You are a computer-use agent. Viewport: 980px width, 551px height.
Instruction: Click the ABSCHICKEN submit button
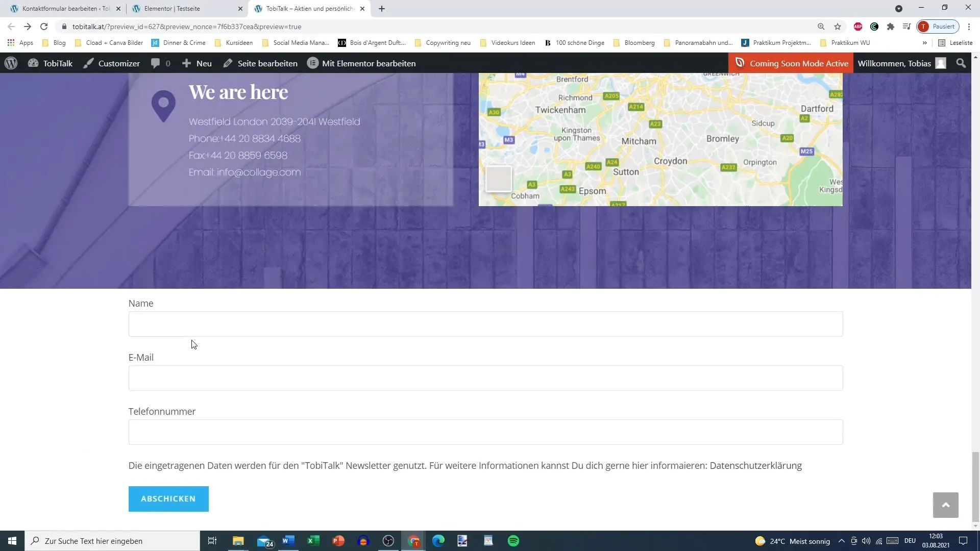[x=168, y=499]
